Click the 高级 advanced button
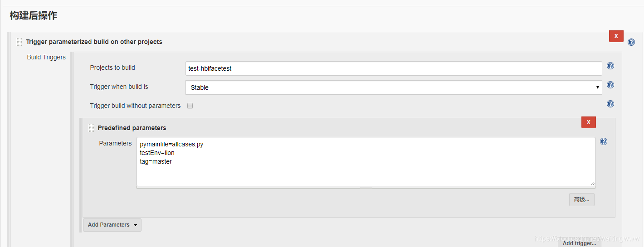Screen dimensions: 644x247 tap(581, 199)
